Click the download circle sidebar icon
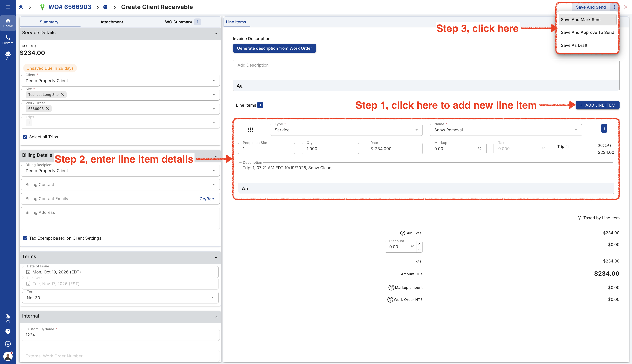Image resolution: width=632 pixels, height=364 pixels. pyautogui.click(x=8, y=344)
